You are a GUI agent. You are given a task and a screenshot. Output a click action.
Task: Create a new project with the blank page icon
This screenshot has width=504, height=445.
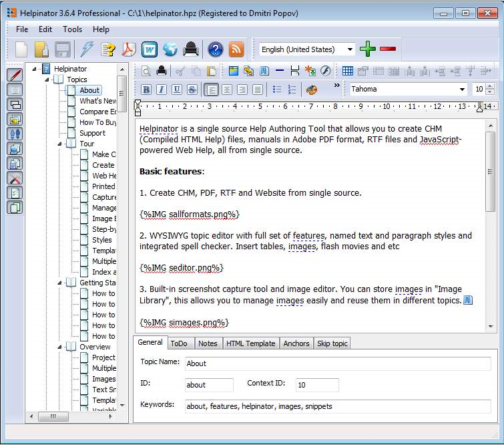click(21, 49)
